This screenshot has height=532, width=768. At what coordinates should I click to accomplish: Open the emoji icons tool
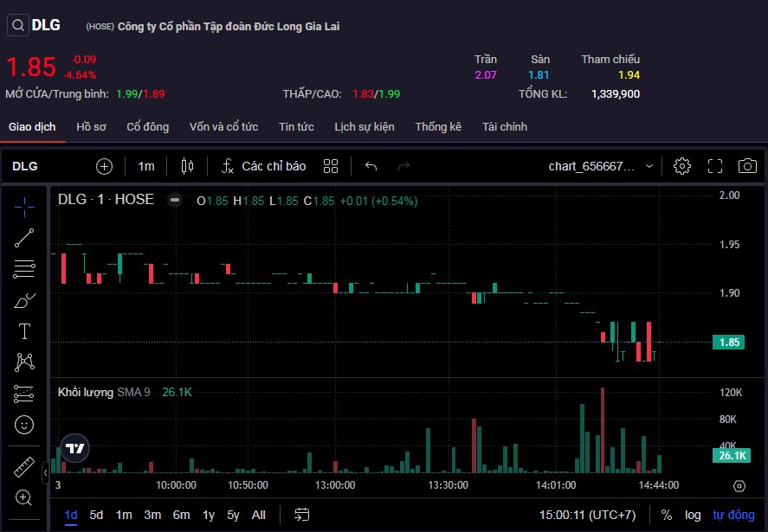24,425
